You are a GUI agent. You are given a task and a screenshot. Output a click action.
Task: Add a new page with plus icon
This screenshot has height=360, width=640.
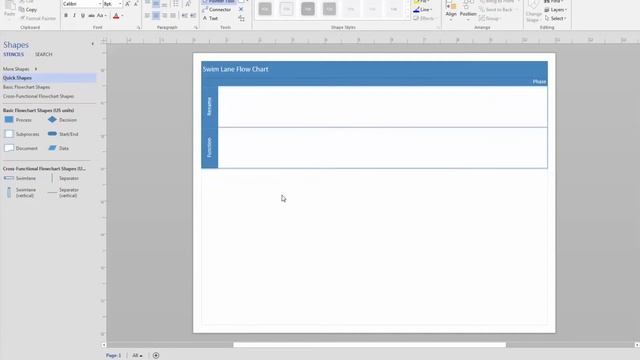pos(156,356)
